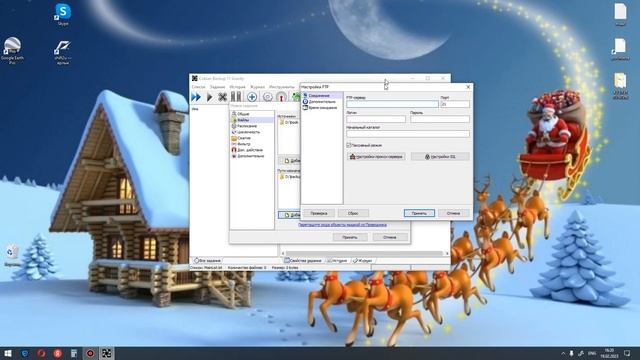The height and width of the screenshot is (360, 640).
Task: Open the Список menu
Action: (x=199, y=87)
